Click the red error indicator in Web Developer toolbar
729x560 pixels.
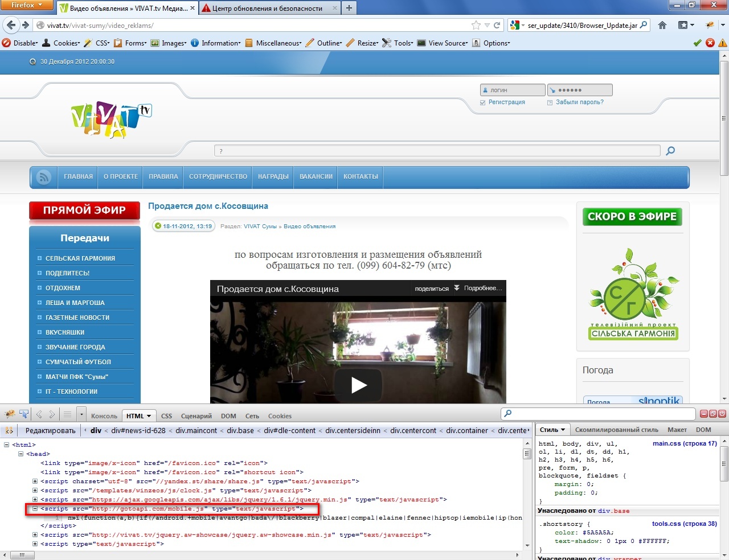710,43
